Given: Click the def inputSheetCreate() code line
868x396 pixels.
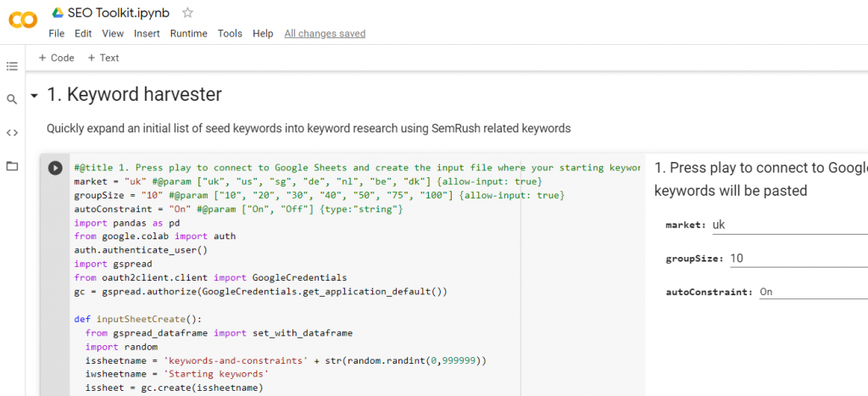Looking at the screenshot, I should pos(138,319).
